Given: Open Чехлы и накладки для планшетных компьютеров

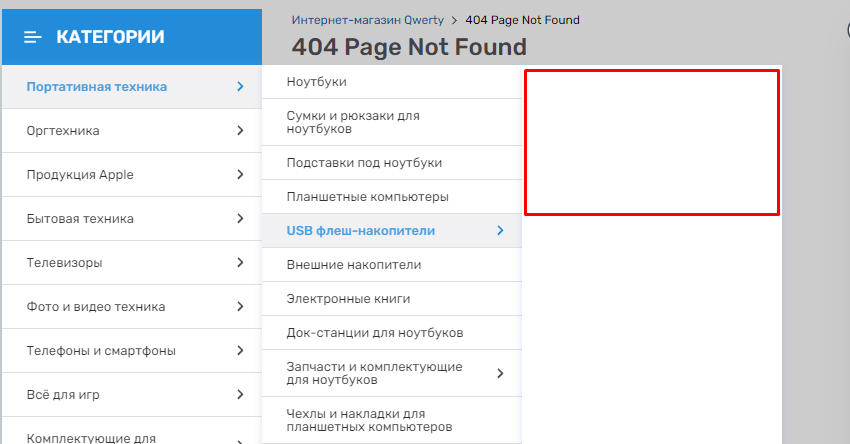Looking at the screenshot, I should [370, 420].
